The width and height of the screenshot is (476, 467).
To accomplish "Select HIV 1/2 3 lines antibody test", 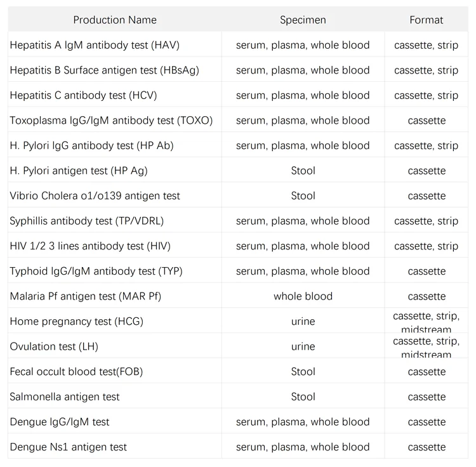I will tap(90, 246).
